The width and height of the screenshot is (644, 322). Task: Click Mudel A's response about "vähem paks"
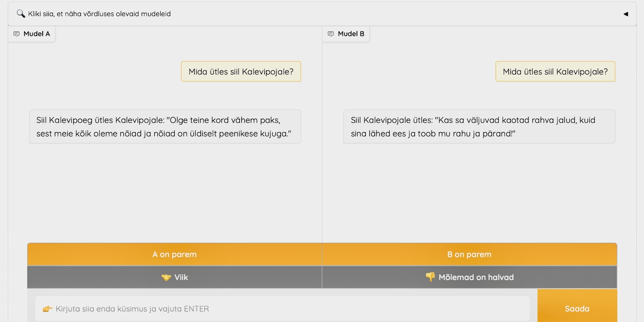[x=165, y=127]
